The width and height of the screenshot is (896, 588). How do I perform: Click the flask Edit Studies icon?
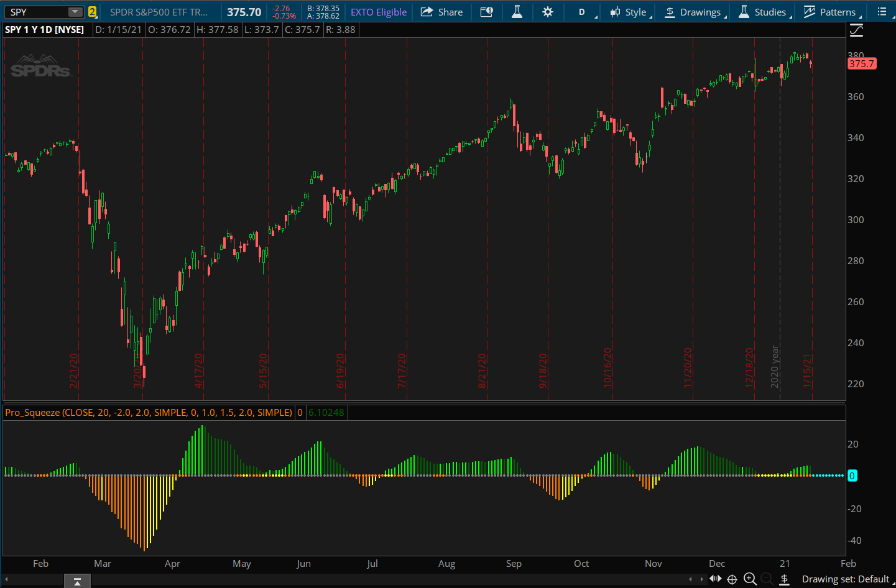[517, 12]
